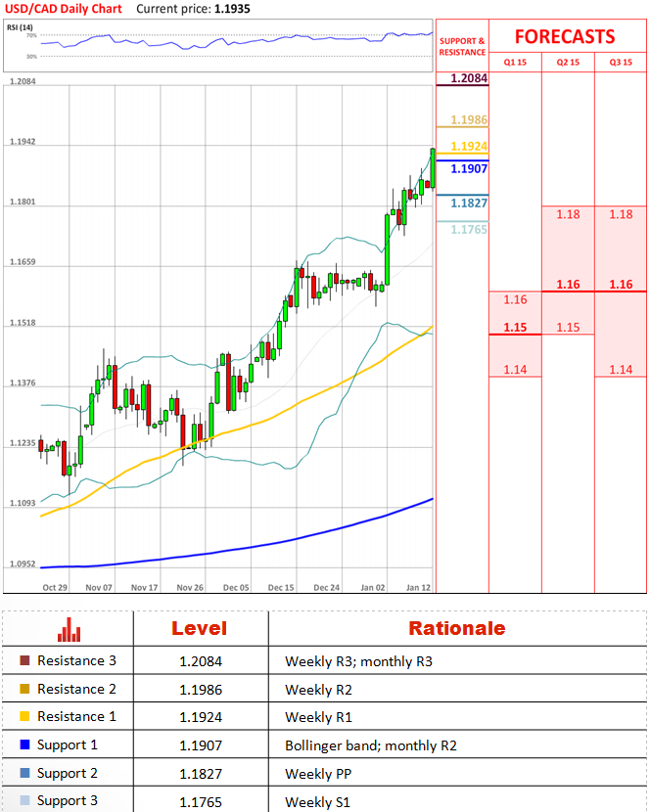Click the 1.1924 resistance level label beside chart

click(469, 146)
